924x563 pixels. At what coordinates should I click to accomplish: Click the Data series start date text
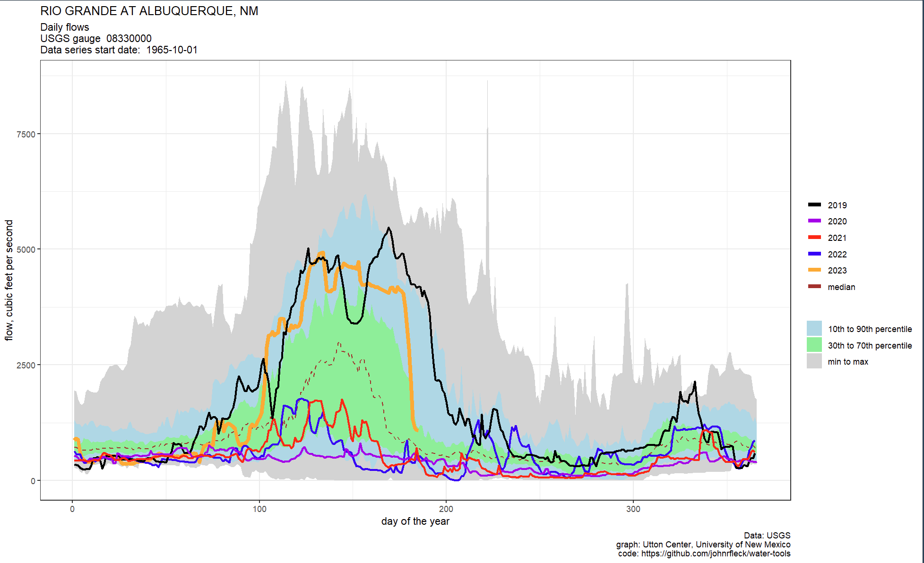(x=119, y=50)
